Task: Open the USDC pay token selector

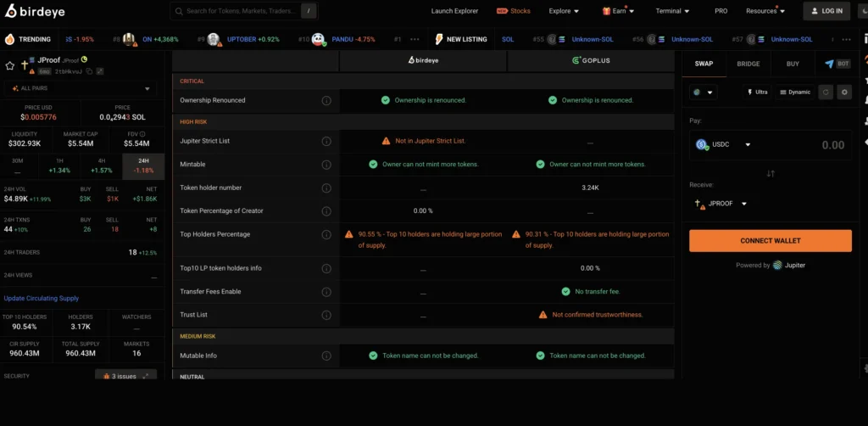Action: click(724, 144)
